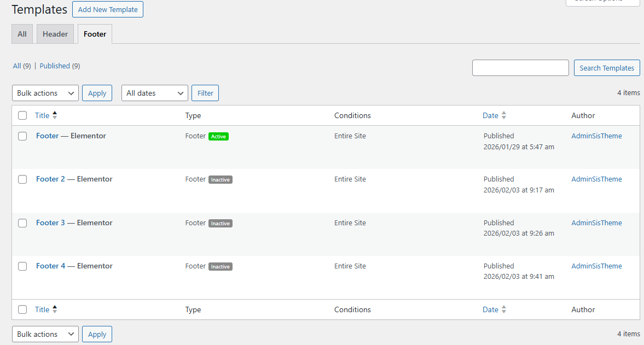Sort by Title using bottom header arrows
Screen dimensions: 644x345
click(x=42, y=309)
